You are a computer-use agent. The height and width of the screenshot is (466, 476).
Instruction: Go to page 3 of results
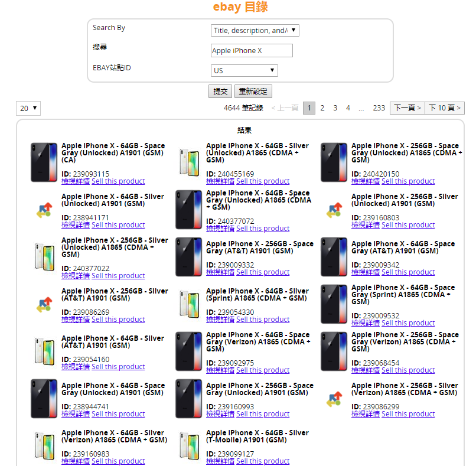[335, 108]
